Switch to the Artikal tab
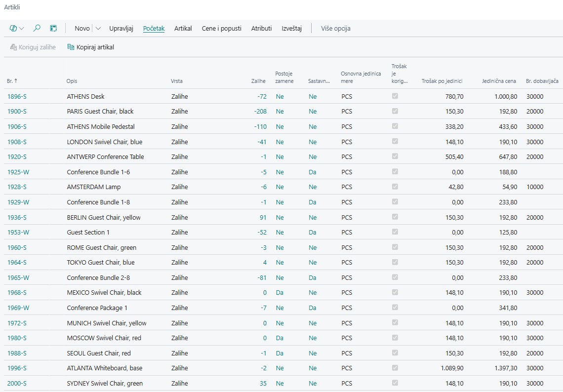Screen dimensions: 563x392 pos(183,29)
